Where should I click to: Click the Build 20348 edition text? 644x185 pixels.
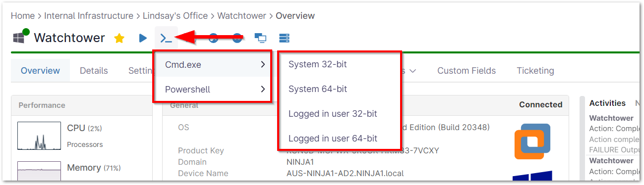coord(448,127)
